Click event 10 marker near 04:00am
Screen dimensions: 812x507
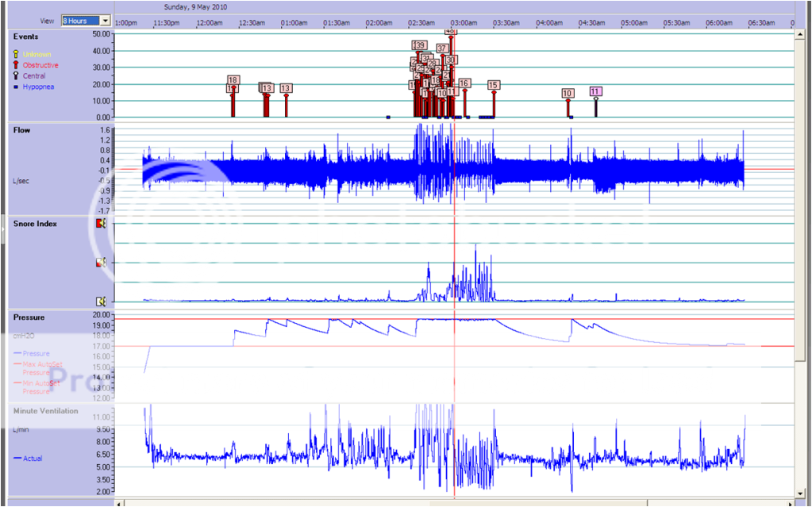568,94
